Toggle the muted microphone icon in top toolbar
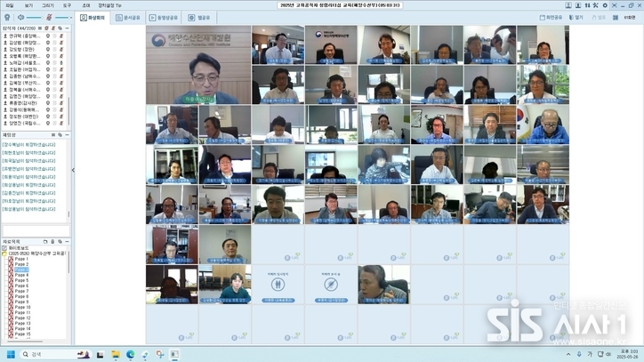This screenshot has height=362, width=644. (49, 17)
